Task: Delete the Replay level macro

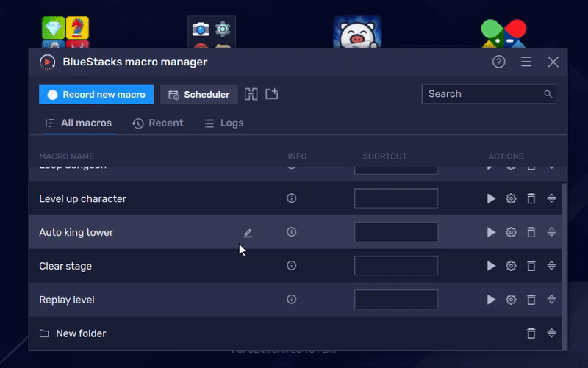Action: click(x=531, y=300)
